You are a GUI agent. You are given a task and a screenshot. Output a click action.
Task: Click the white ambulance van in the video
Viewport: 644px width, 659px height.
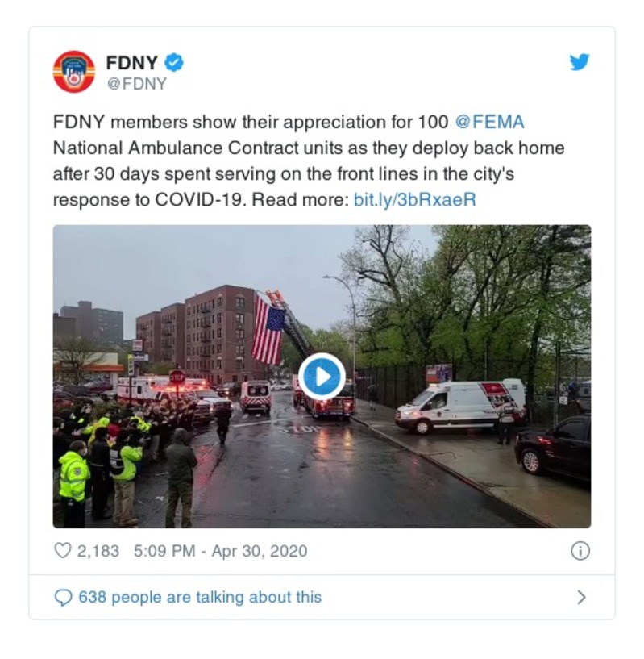(x=460, y=406)
